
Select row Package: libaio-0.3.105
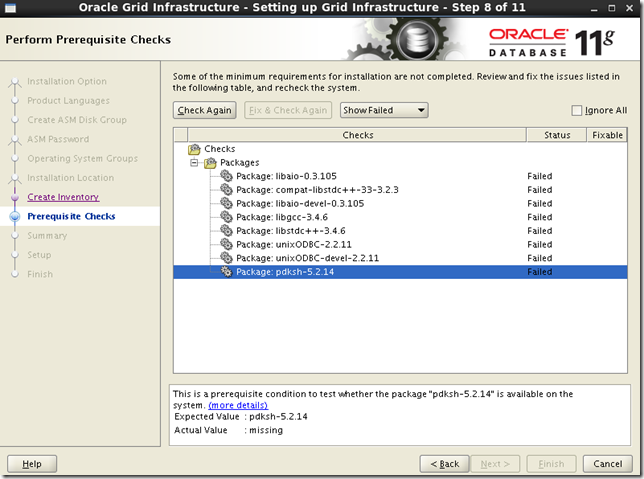[x=400, y=176]
